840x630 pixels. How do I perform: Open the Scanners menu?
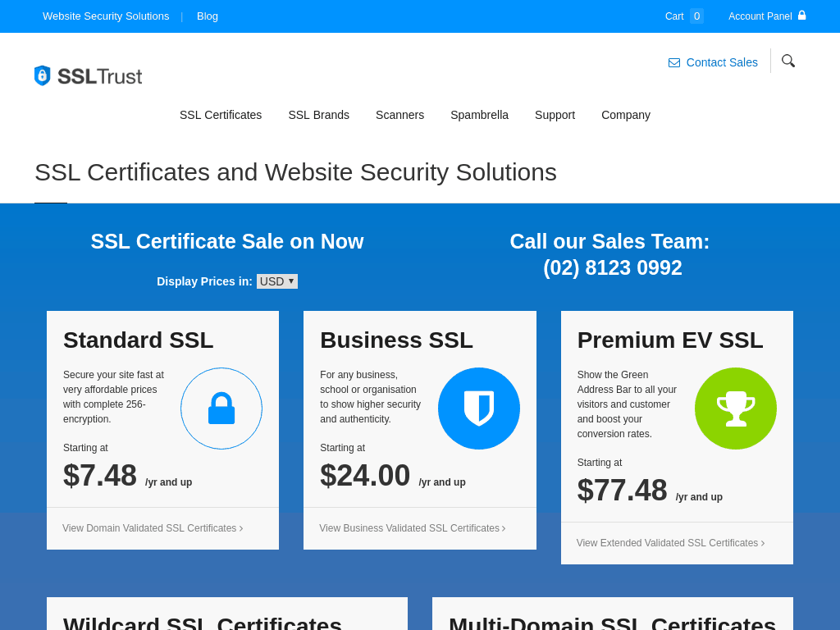click(399, 115)
